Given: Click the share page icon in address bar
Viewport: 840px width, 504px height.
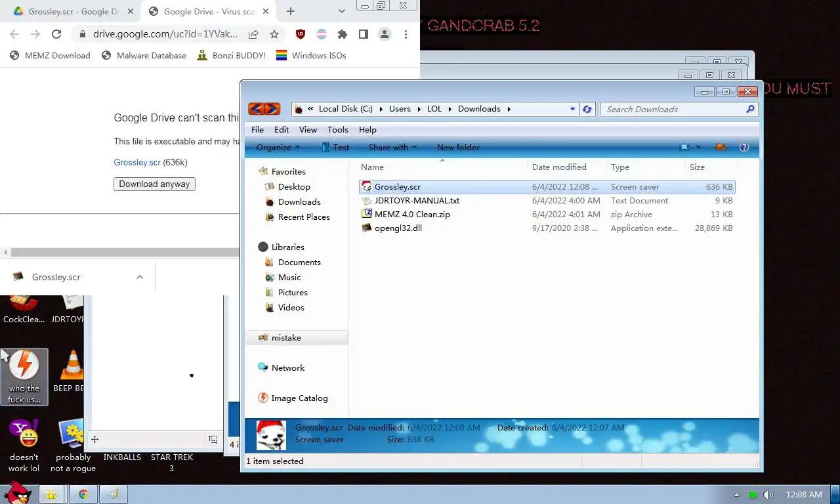Looking at the screenshot, I should point(253,34).
